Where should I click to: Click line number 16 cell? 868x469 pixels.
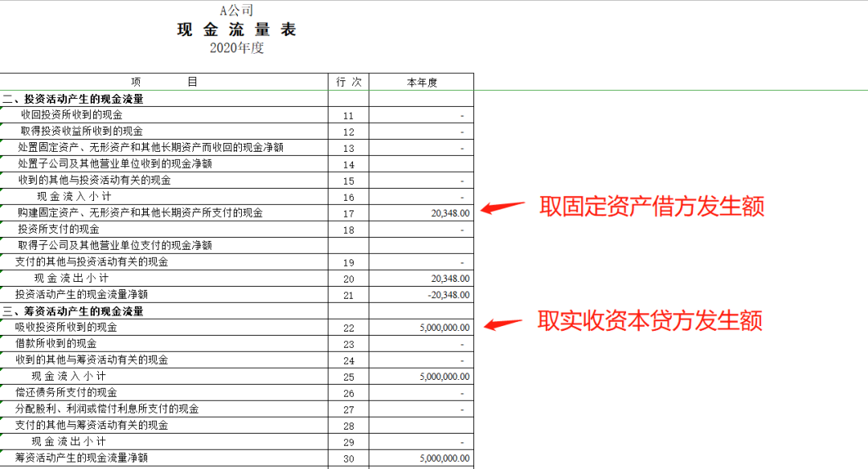click(348, 198)
